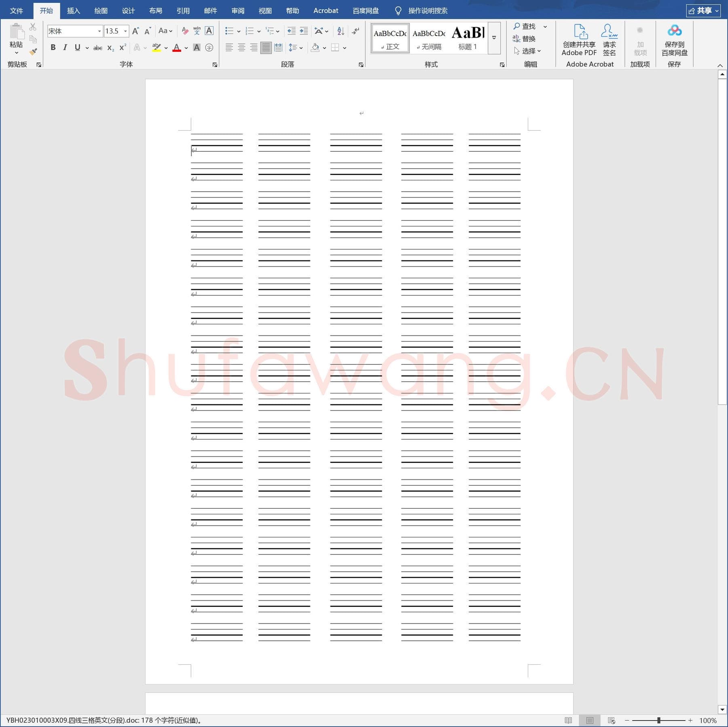Open the 文件 (File) tab

[x=17, y=11]
